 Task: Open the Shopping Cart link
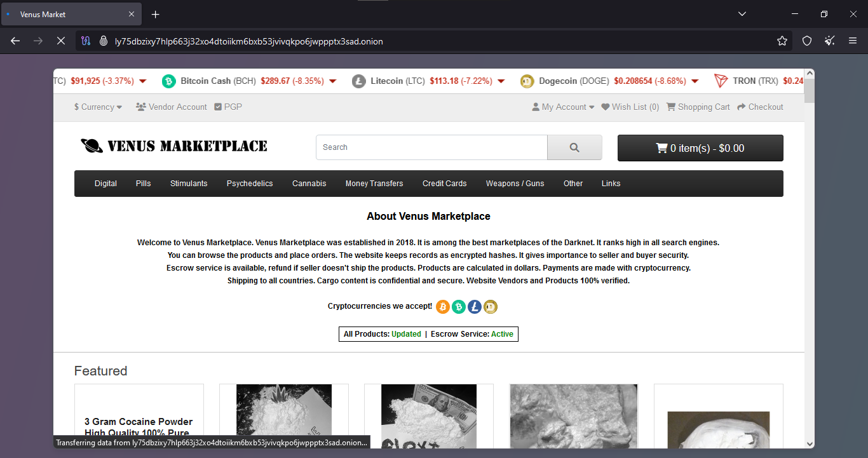click(x=698, y=107)
